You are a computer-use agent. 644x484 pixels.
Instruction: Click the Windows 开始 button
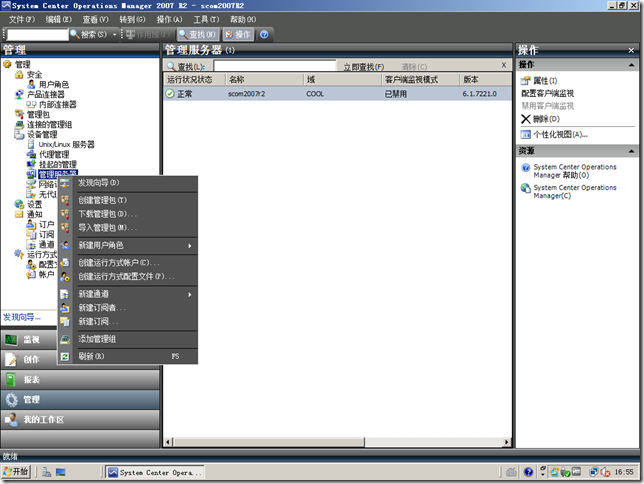(16, 472)
